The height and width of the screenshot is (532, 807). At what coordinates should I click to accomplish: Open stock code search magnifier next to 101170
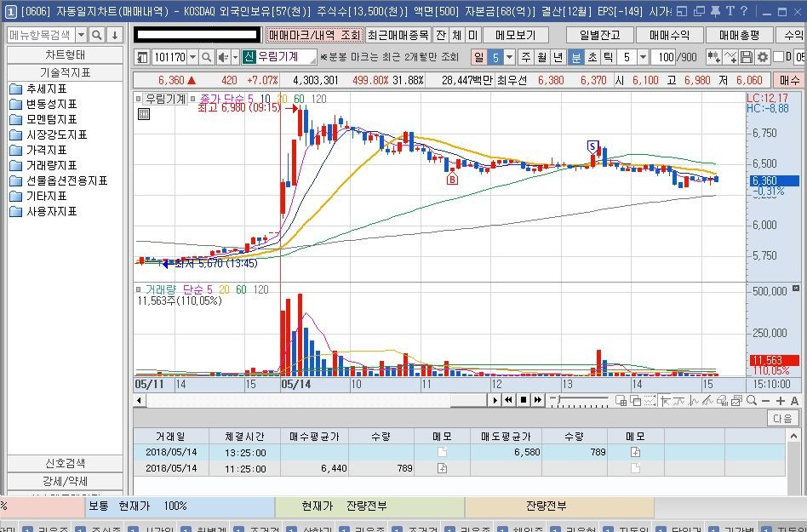[206, 57]
